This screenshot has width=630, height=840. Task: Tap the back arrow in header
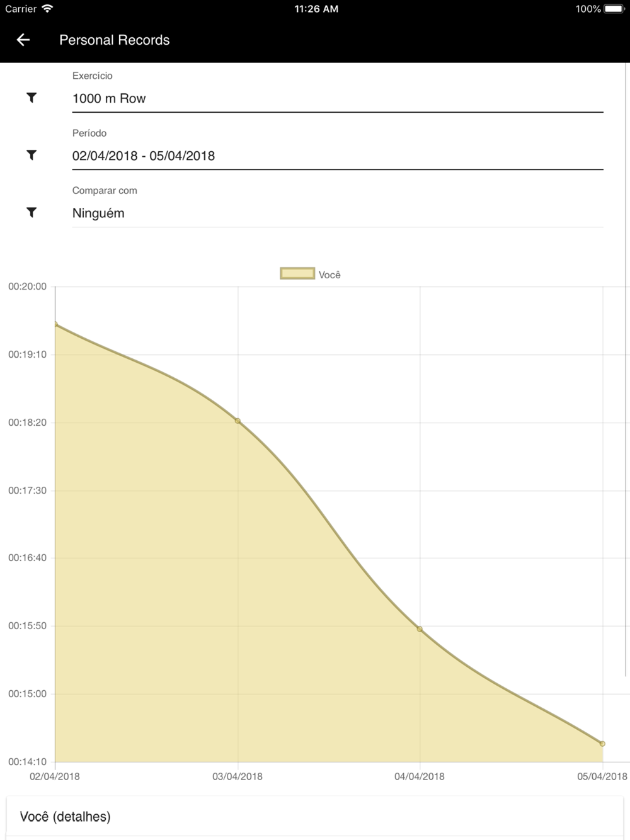tap(23, 40)
